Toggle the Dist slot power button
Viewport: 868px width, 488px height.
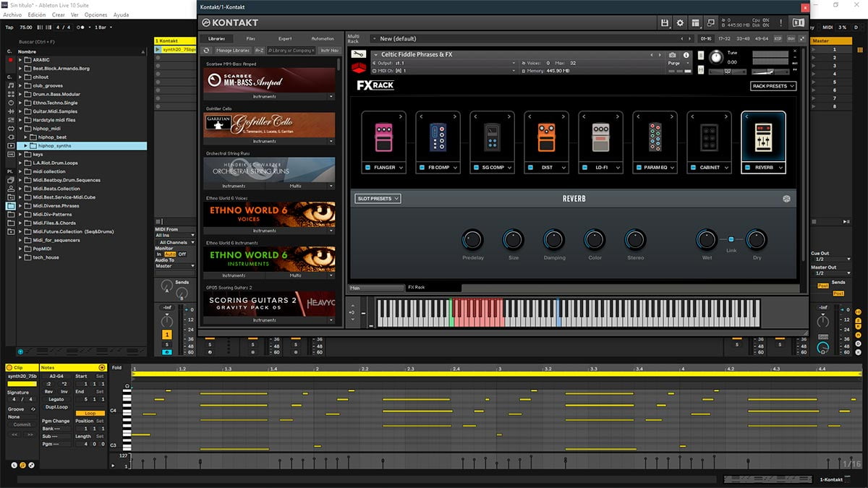[x=531, y=168]
